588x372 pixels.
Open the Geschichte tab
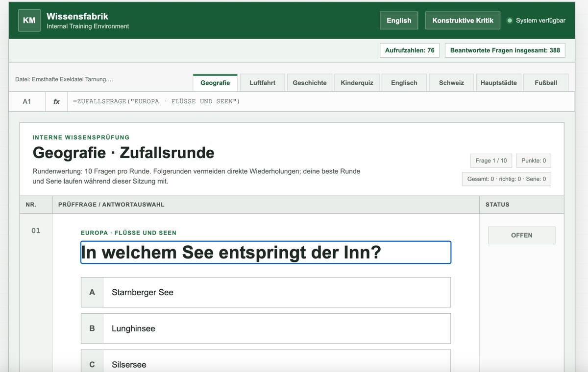310,83
